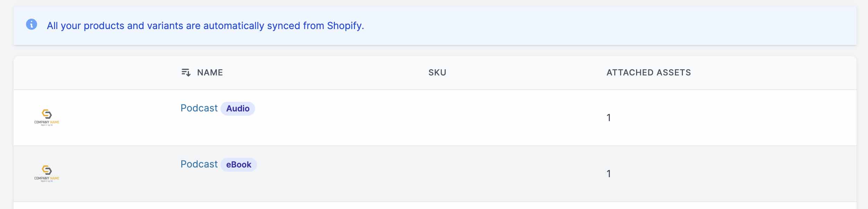Open the Podcast link with eBook badge
The image size is (868, 209).
(x=199, y=164)
